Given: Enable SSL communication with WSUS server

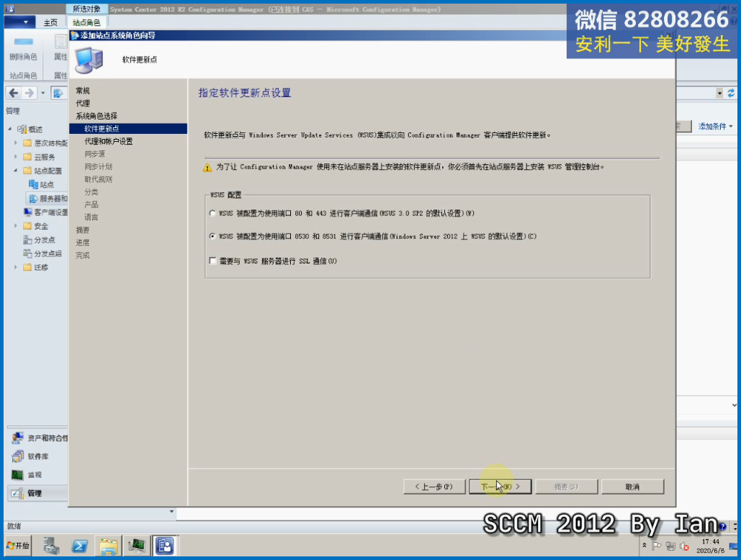Looking at the screenshot, I should (x=212, y=261).
